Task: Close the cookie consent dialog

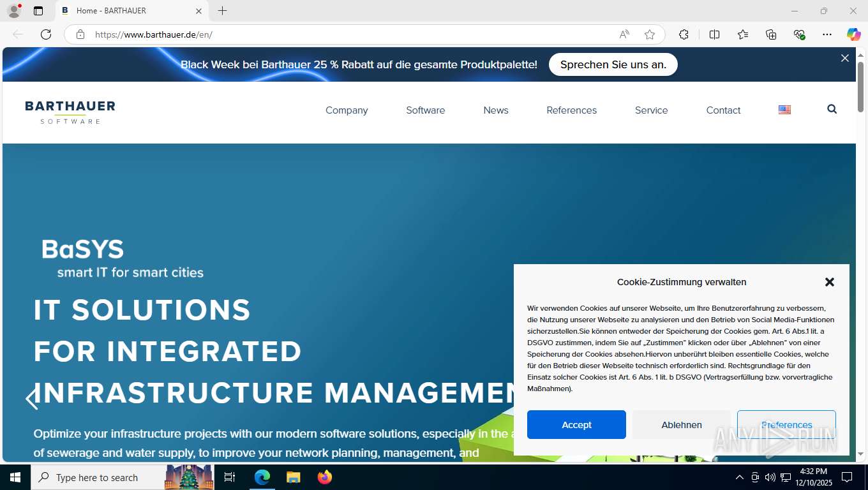Action: pyautogui.click(x=830, y=282)
